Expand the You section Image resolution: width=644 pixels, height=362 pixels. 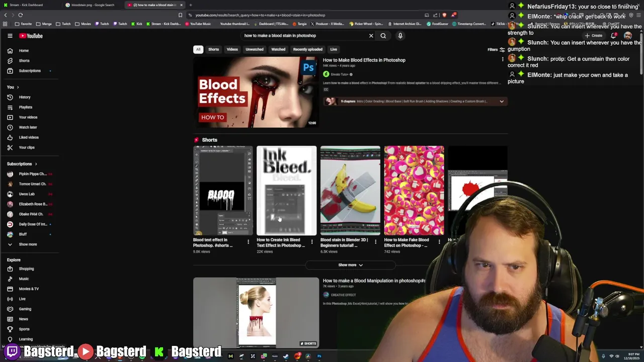pyautogui.click(x=13, y=87)
